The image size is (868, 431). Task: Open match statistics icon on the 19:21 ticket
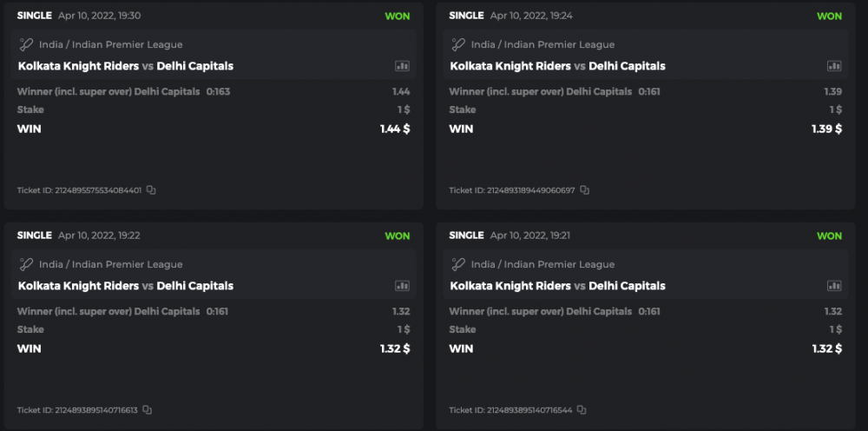(x=834, y=286)
